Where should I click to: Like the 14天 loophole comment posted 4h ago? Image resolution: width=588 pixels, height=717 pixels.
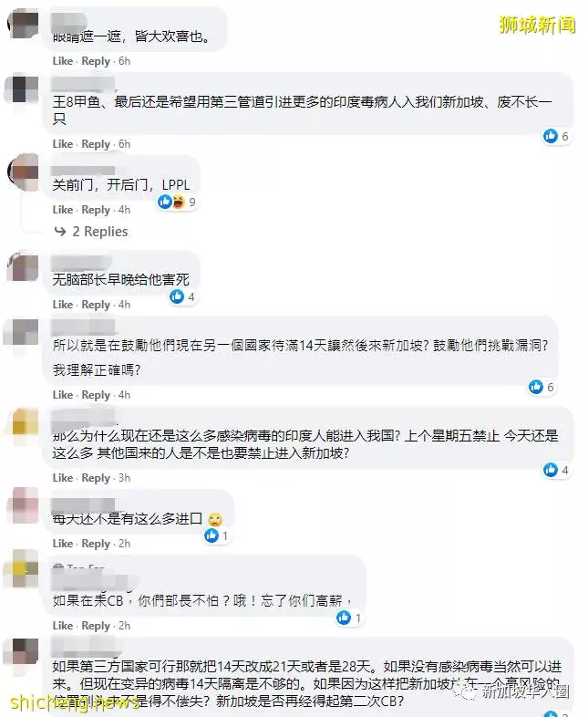(63, 395)
